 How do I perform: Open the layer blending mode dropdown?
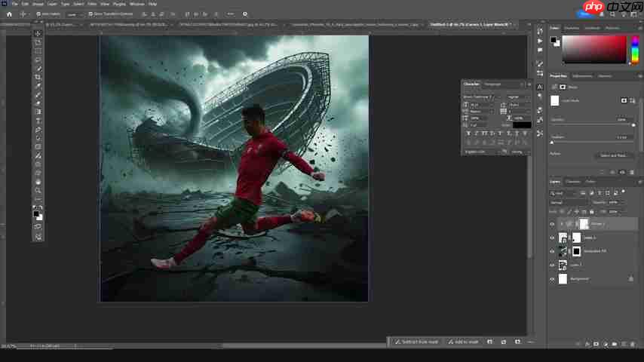point(568,202)
